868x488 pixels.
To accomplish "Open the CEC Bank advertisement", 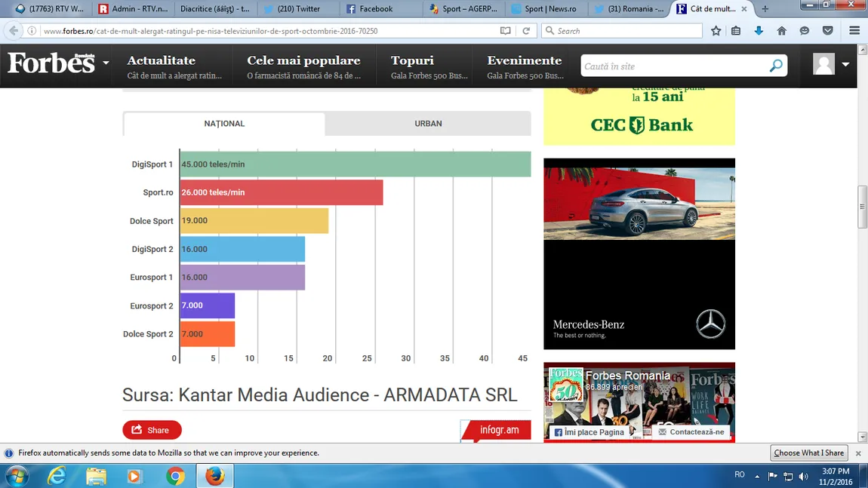I will click(x=639, y=117).
